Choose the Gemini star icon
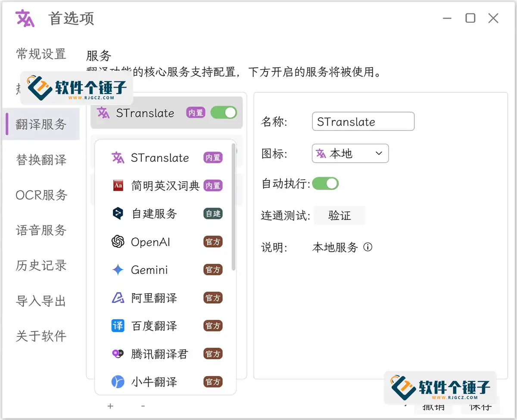This screenshot has height=420, width=517. (x=118, y=270)
